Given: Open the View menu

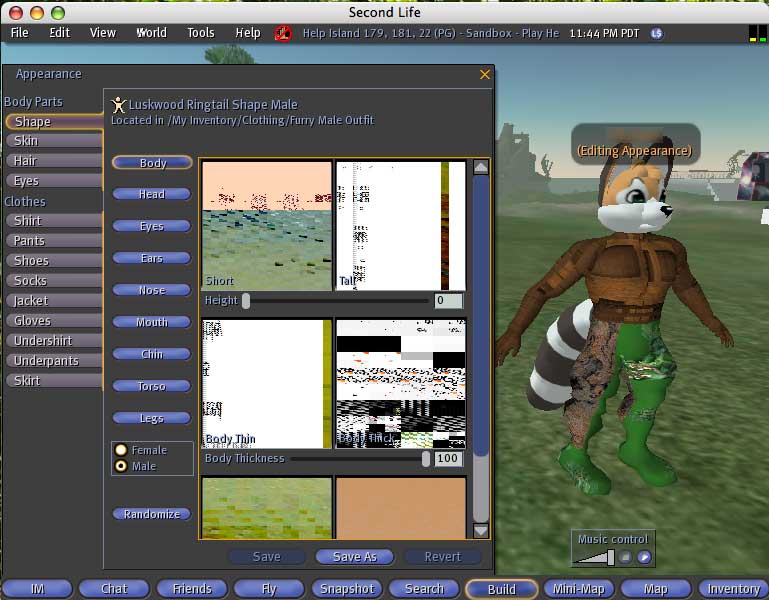Looking at the screenshot, I should tap(103, 33).
